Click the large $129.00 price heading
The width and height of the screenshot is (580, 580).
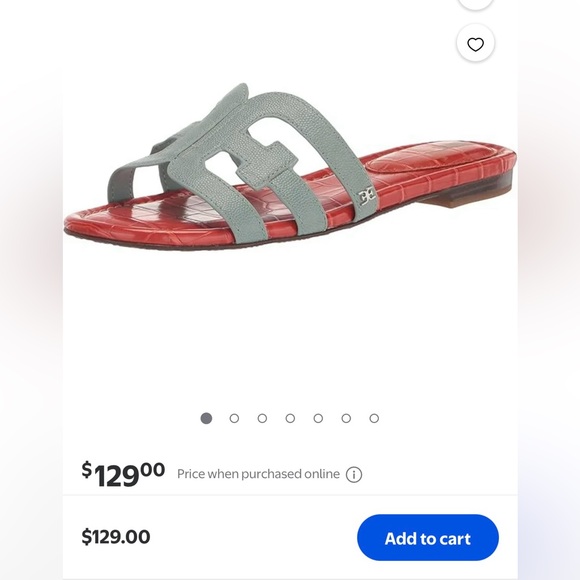coord(123,474)
